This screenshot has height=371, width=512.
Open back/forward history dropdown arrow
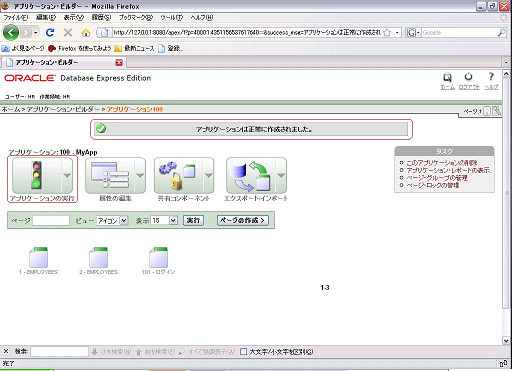[35, 33]
